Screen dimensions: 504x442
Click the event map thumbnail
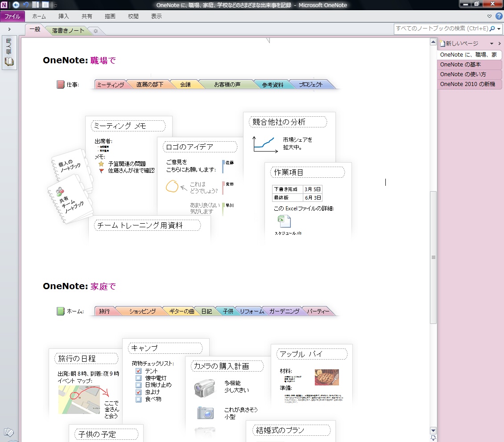[79, 400]
